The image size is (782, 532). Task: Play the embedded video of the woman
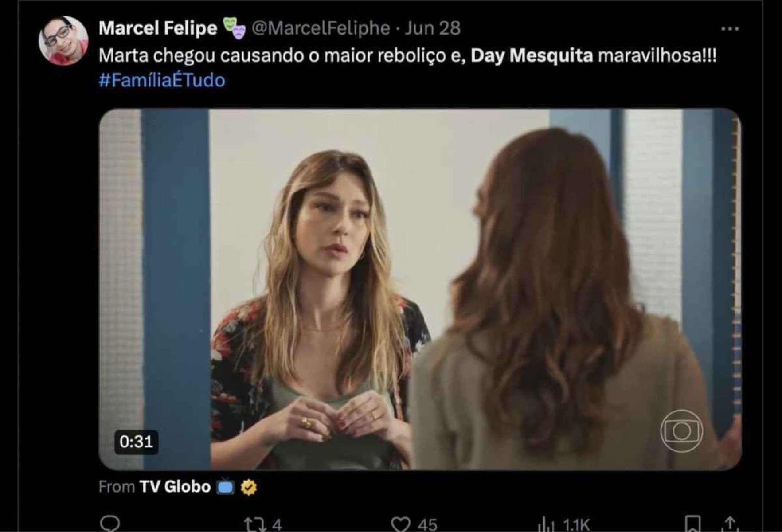419,289
